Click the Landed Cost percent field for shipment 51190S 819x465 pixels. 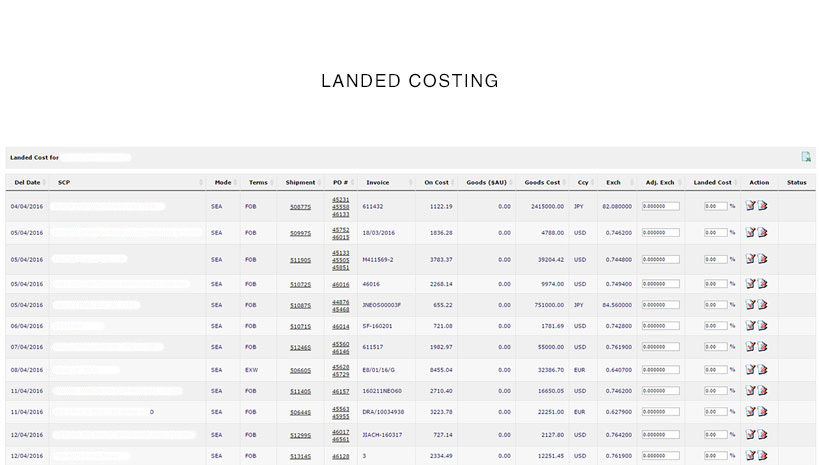click(x=716, y=259)
